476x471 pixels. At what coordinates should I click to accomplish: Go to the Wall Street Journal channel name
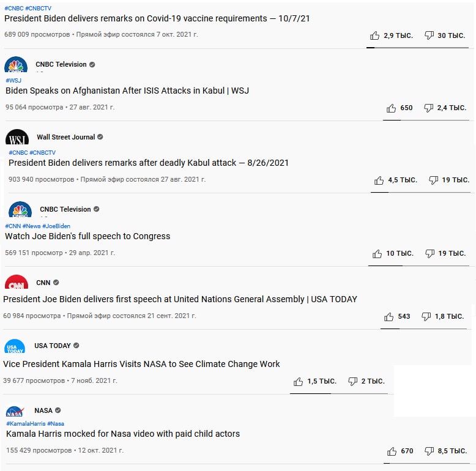pyautogui.click(x=65, y=137)
